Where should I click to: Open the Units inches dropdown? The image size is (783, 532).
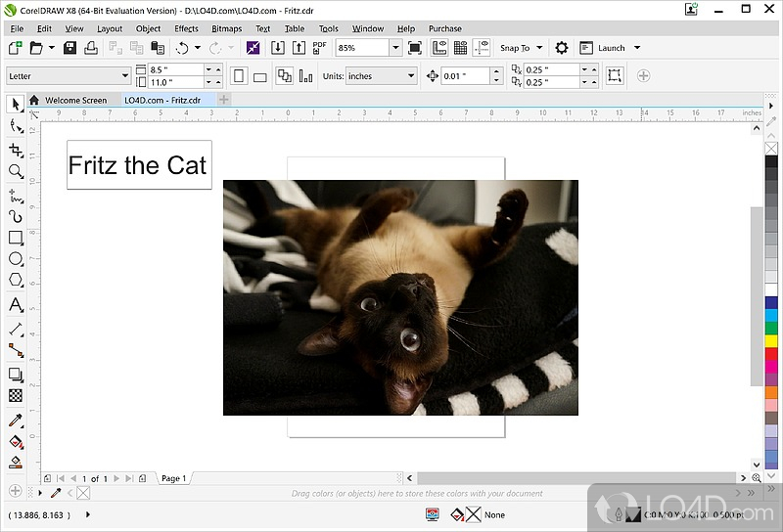pos(409,76)
